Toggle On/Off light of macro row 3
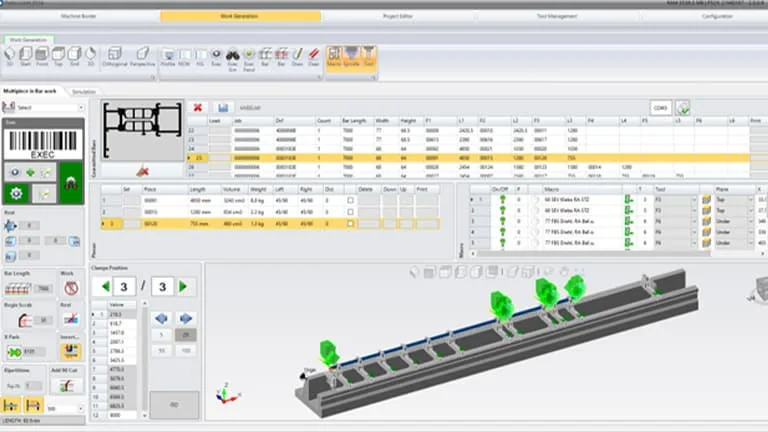This screenshot has width=768, height=432. (x=502, y=221)
